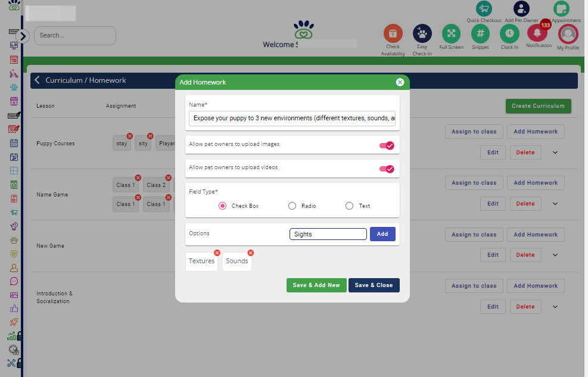Expand the New Game row chevron
Viewport: 588px width, 377px height.
point(555,255)
